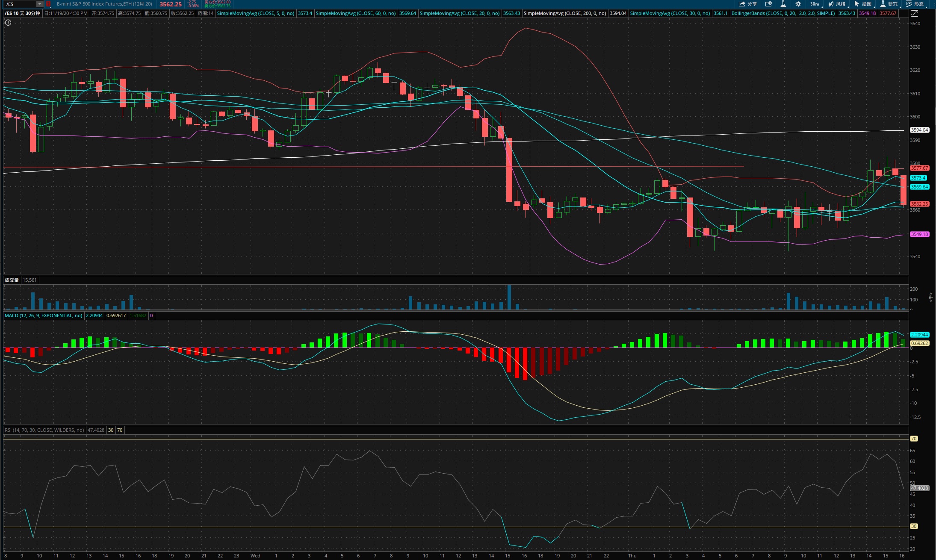This screenshot has width=936, height=560.
Task: Click the red 3577.67 upper band bubble
Action: click(x=919, y=168)
